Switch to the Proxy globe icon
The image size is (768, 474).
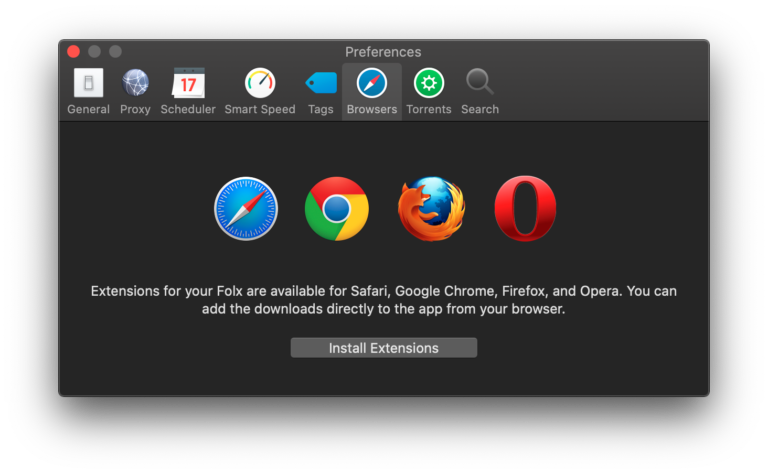[x=135, y=84]
